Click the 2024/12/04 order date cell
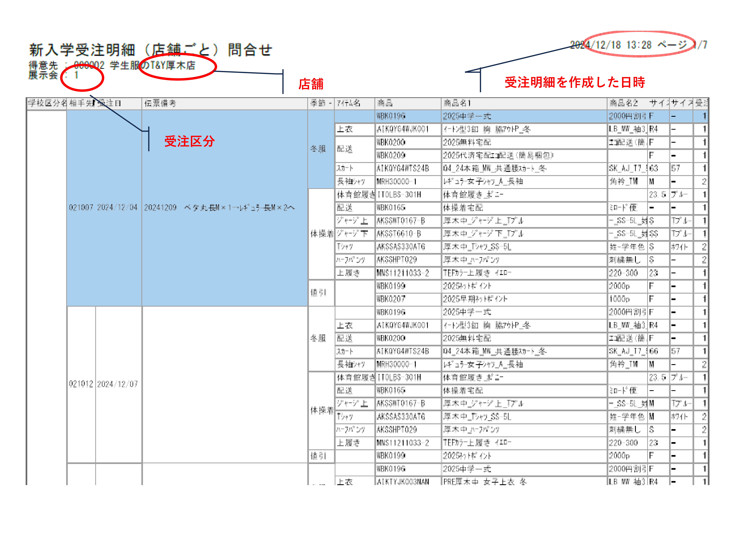Image resolution: width=756 pixels, height=534 pixels. pos(117,207)
